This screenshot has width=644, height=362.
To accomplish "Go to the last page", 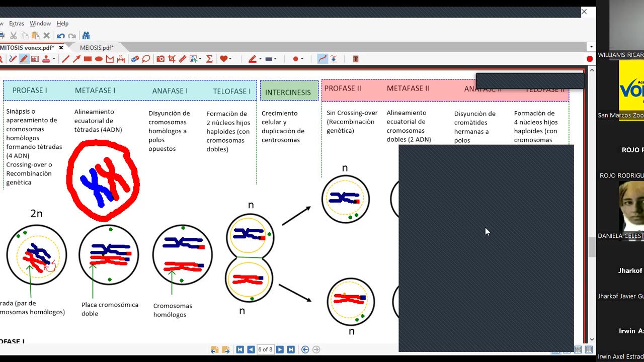I will pos(290,349).
